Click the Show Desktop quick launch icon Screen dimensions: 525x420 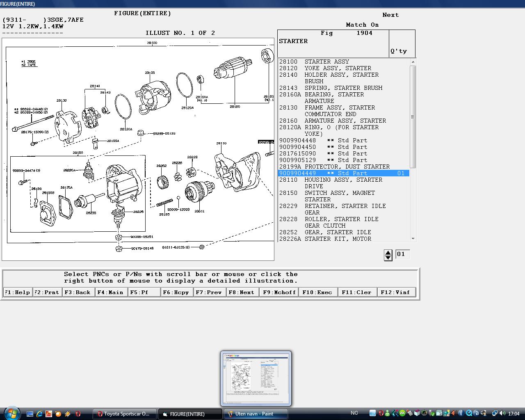(x=30, y=414)
